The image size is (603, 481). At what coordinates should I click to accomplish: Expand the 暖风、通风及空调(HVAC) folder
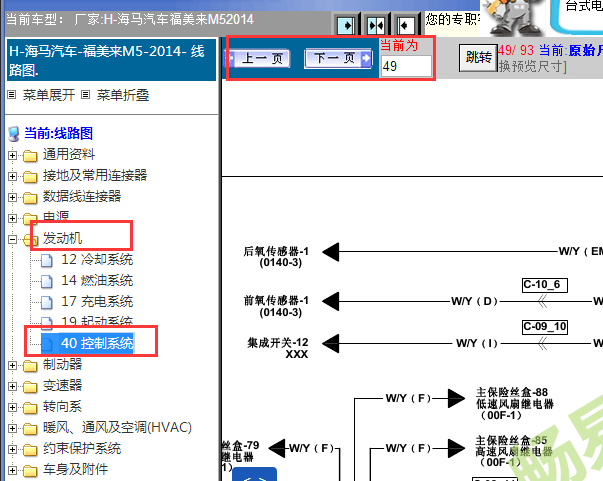coord(12,428)
